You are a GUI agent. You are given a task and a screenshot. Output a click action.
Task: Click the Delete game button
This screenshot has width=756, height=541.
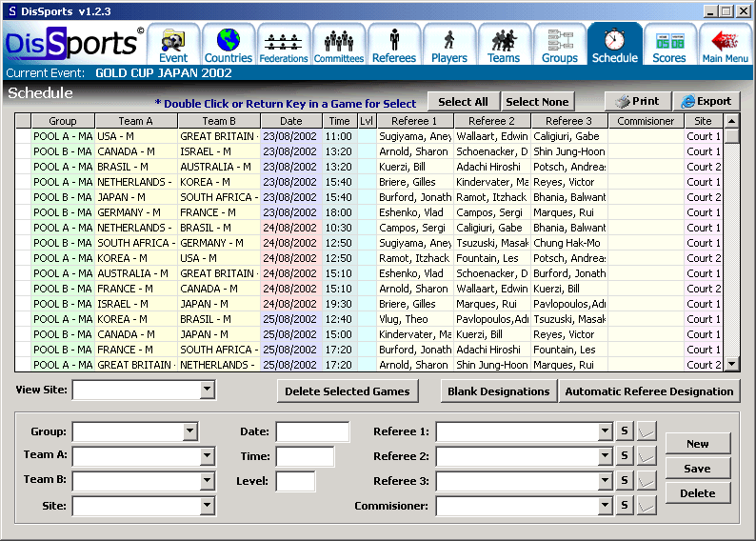click(x=698, y=493)
